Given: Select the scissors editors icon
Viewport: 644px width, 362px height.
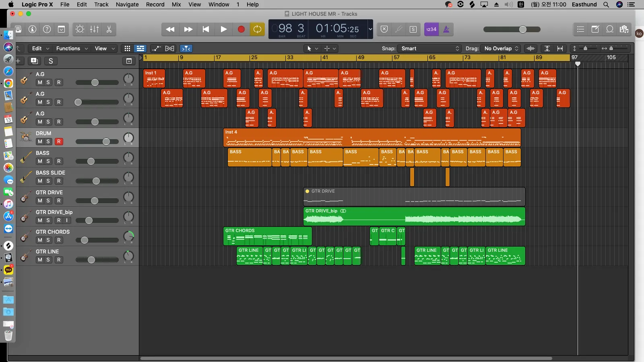Looking at the screenshot, I should tap(109, 29).
